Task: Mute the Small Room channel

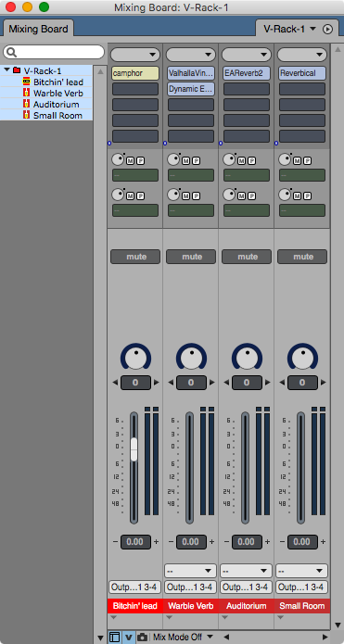Action: (302, 257)
